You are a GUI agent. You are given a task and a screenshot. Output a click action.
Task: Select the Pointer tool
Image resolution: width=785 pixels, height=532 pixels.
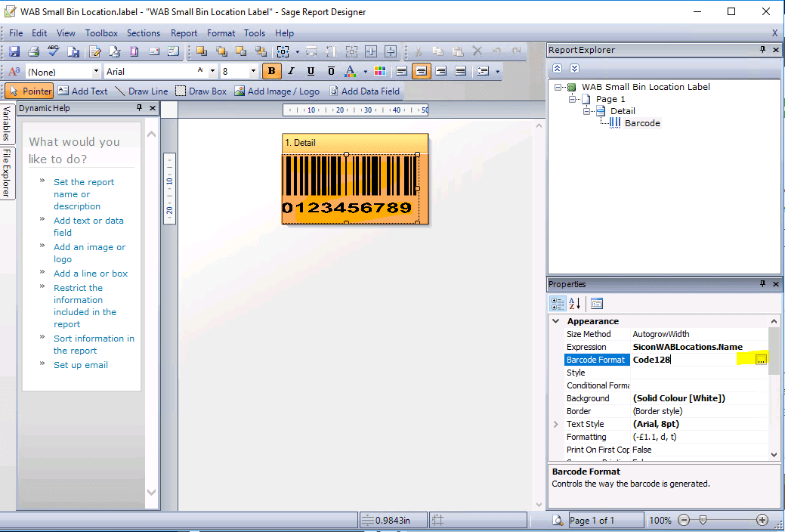click(x=30, y=91)
